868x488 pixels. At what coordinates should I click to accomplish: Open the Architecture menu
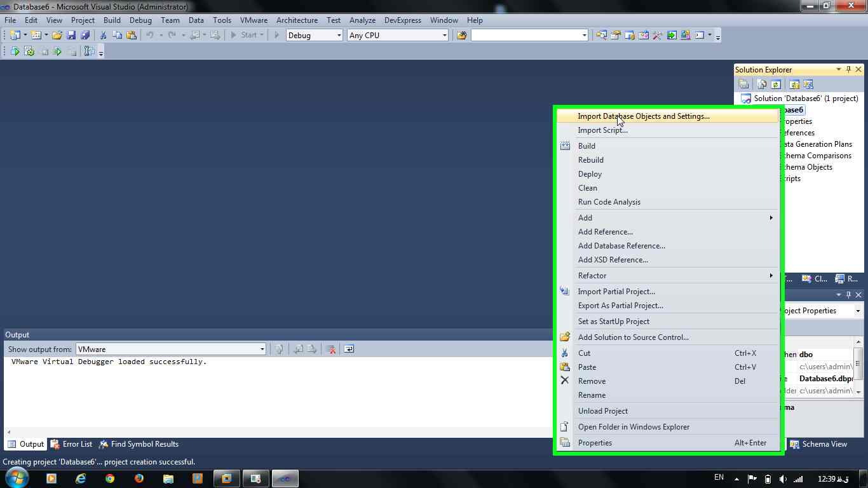coord(297,20)
